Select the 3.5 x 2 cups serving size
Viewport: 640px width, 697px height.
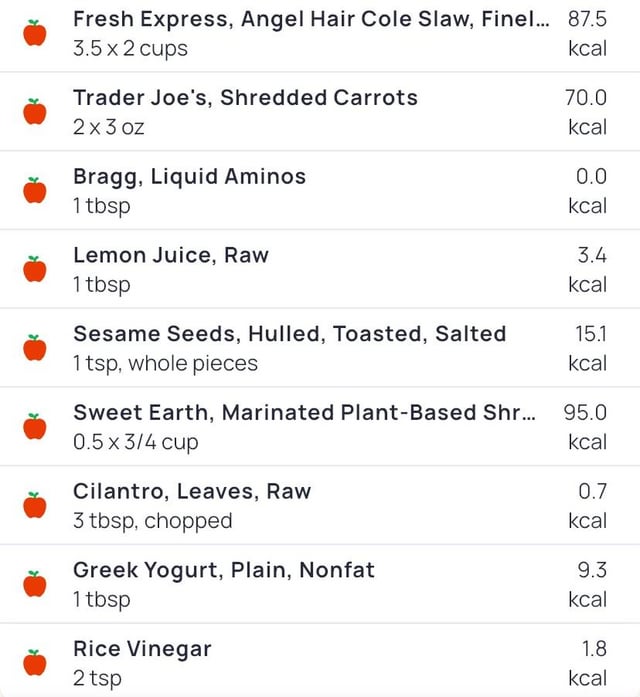130,48
